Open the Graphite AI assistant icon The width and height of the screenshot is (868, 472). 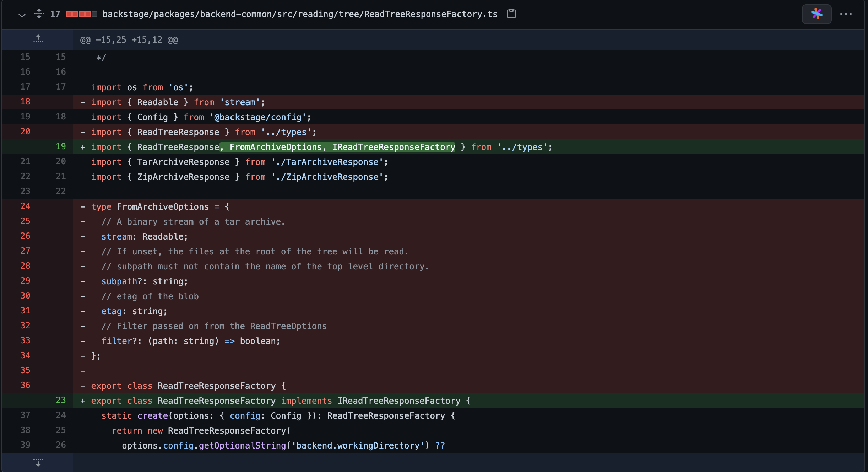tap(817, 14)
